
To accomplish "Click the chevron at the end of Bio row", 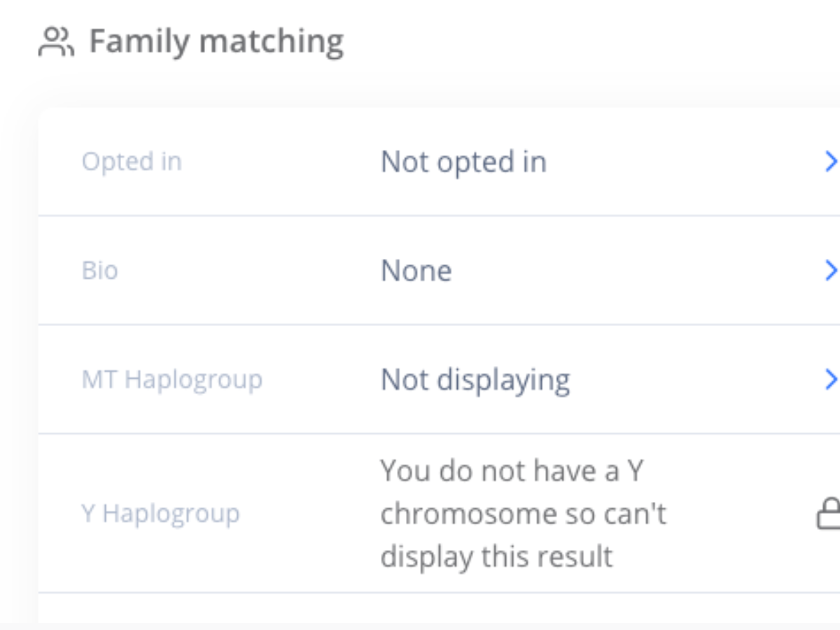I will point(832,270).
